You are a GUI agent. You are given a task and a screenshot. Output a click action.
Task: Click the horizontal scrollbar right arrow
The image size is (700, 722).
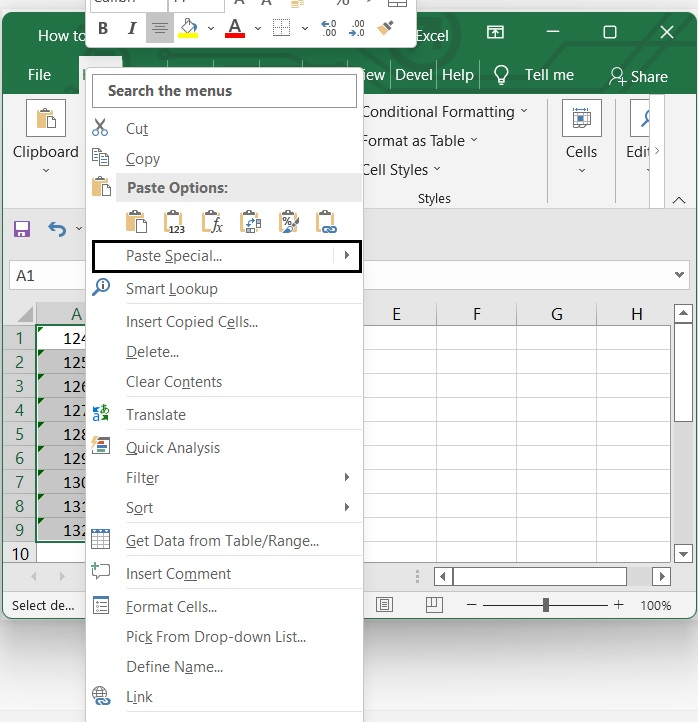coord(662,576)
